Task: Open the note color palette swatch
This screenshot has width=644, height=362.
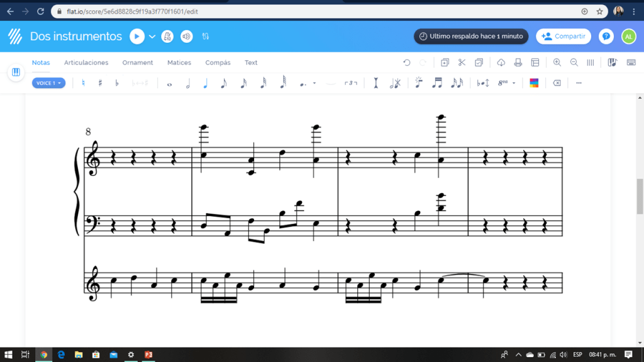Action: pyautogui.click(x=534, y=83)
